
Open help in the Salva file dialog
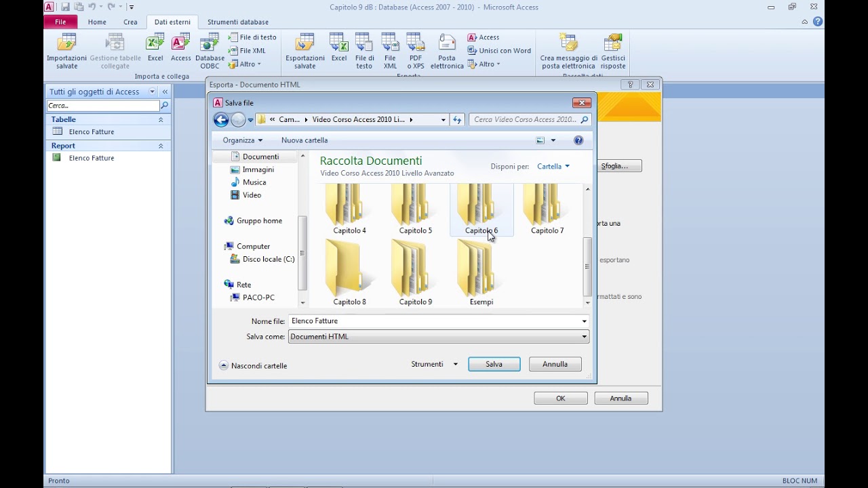click(x=578, y=140)
